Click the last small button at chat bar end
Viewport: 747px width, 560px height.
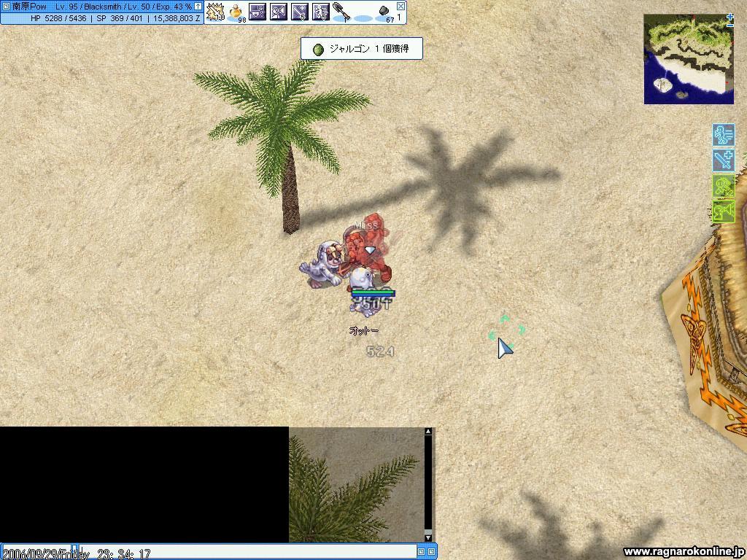point(431,552)
